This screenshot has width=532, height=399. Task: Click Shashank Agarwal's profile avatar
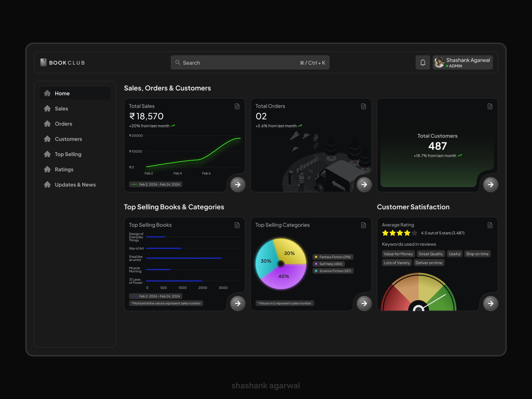pos(439,63)
